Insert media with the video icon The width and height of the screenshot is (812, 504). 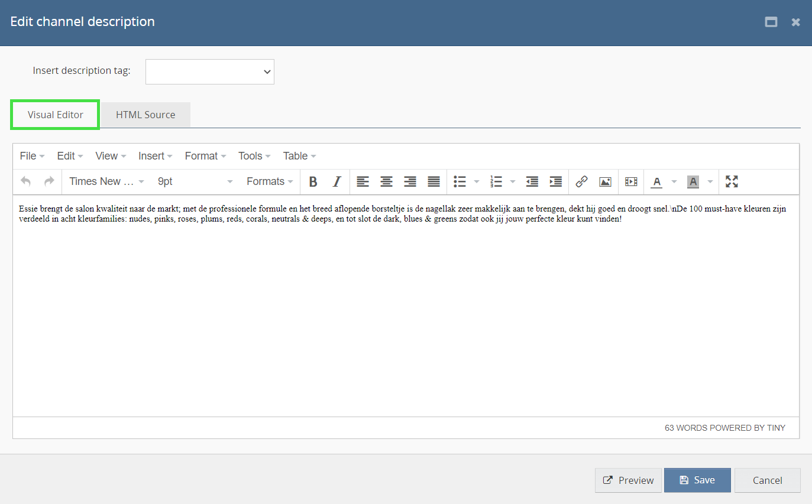[x=631, y=182]
